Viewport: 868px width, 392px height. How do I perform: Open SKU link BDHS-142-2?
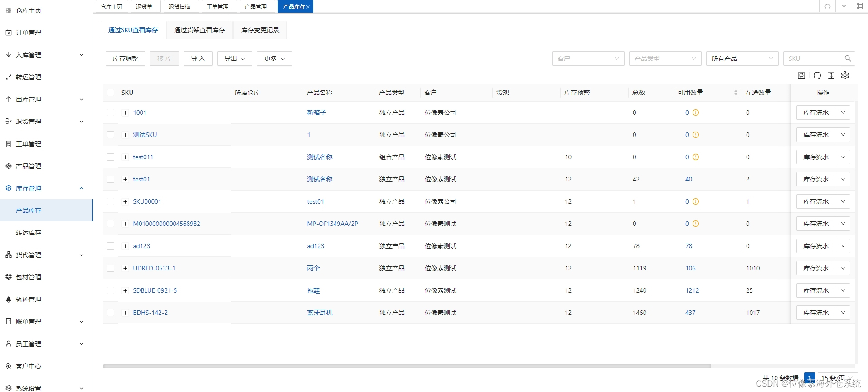click(150, 313)
